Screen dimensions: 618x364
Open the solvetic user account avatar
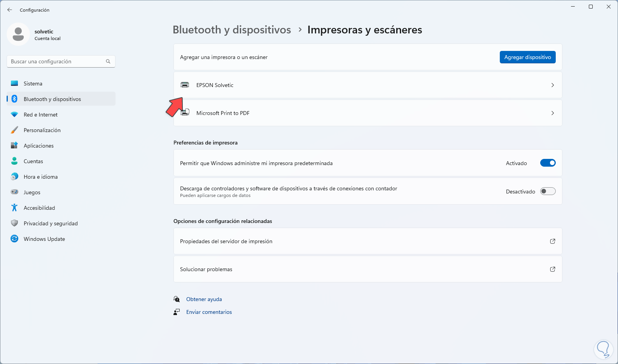[18, 34]
